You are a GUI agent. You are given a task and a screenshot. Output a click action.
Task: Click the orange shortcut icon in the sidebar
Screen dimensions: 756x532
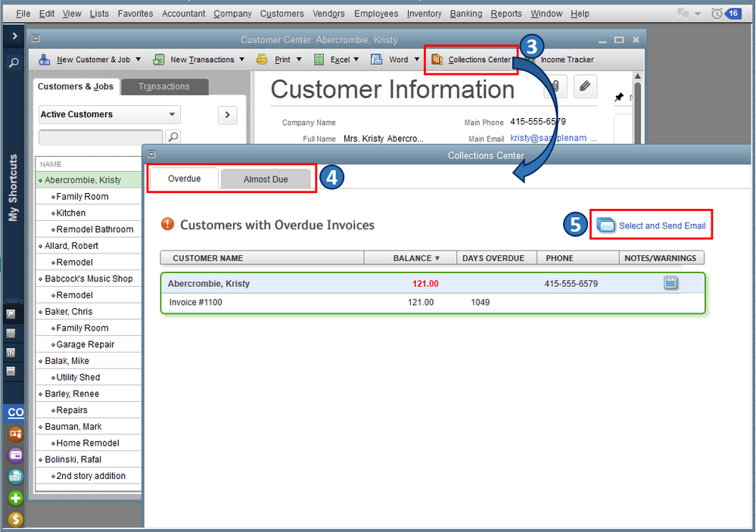pos(15,434)
